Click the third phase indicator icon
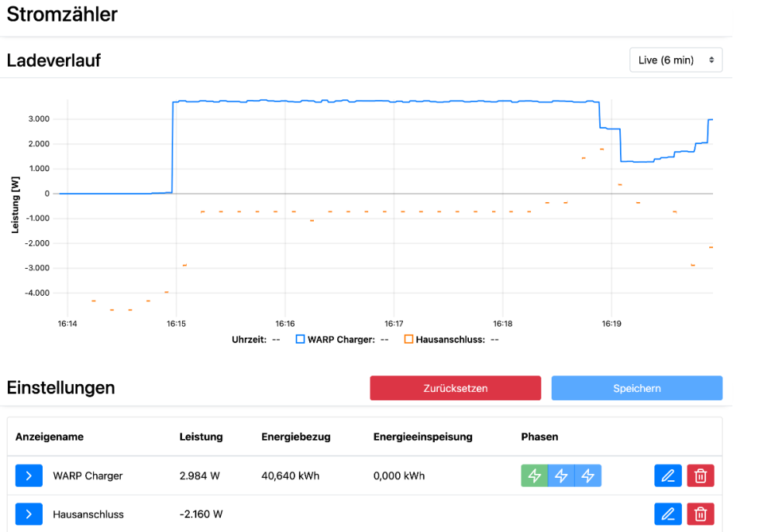This screenshot has width=775, height=532. (587, 475)
